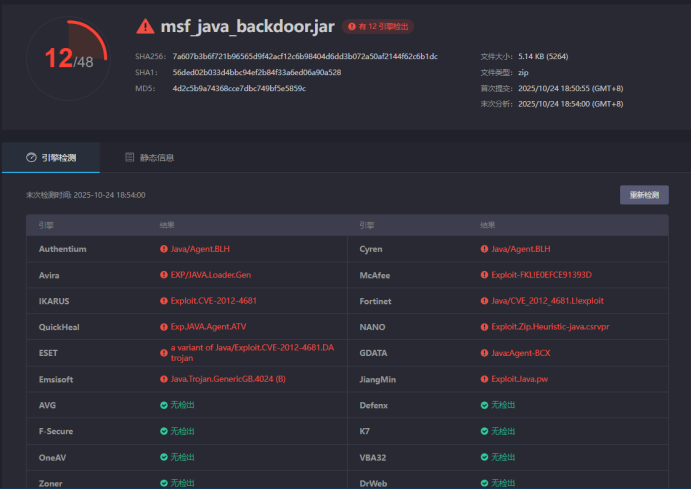691x490 pixels.
Task: Click the green check icon in the VBA32 row
Action: coord(484,457)
